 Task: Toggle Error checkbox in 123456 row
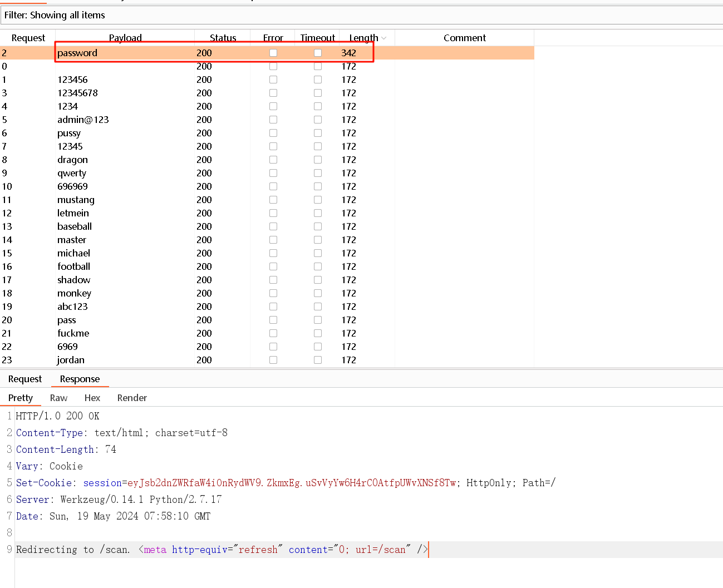[273, 80]
